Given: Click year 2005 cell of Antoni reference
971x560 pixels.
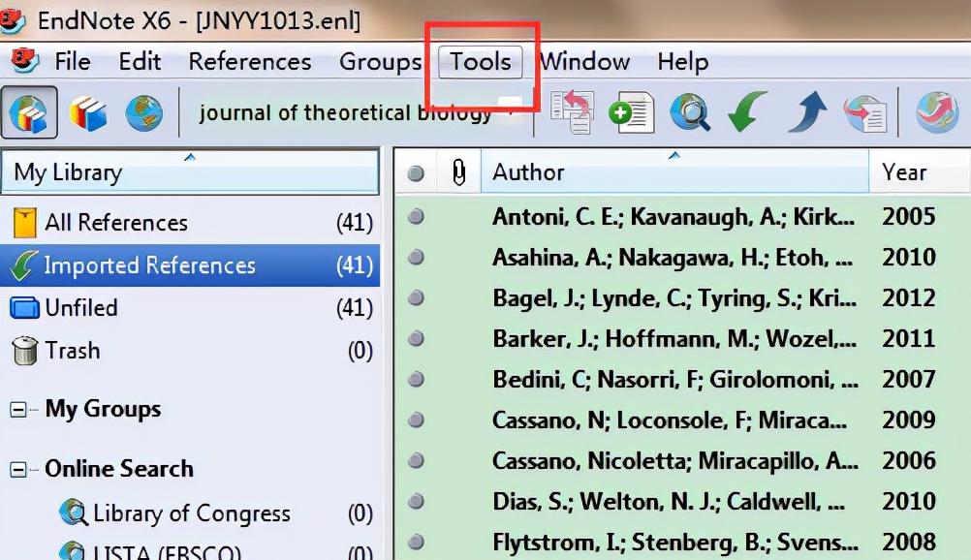Looking at the screenshot, I should tap(908, 216).
